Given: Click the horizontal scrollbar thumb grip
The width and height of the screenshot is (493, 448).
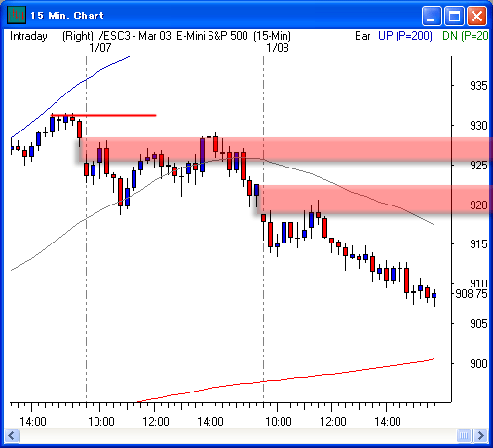Looking at the screenshot, I should coord(464,435).
